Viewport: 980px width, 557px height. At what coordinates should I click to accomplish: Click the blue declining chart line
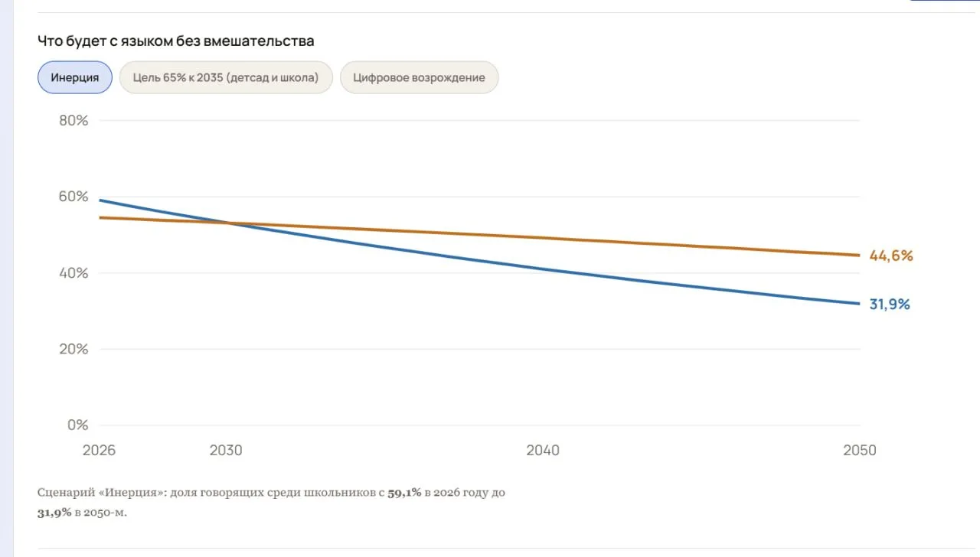click(x=543, y=269)
